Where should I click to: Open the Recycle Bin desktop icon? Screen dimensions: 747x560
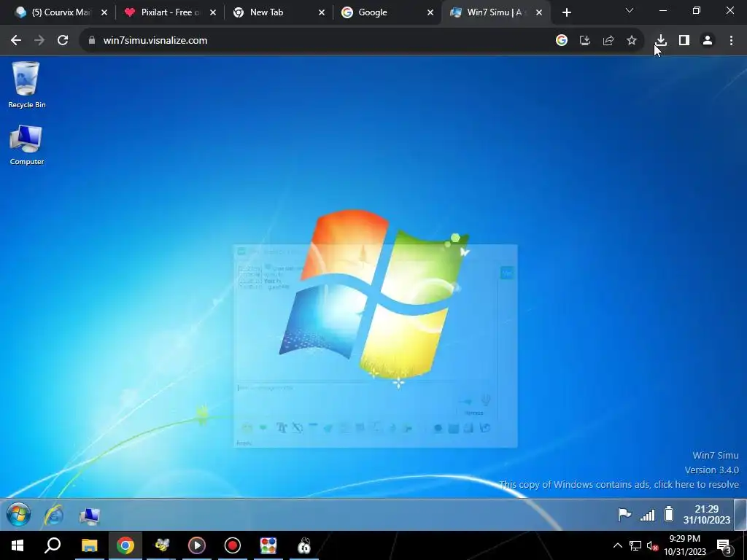[x=27, y=85]
